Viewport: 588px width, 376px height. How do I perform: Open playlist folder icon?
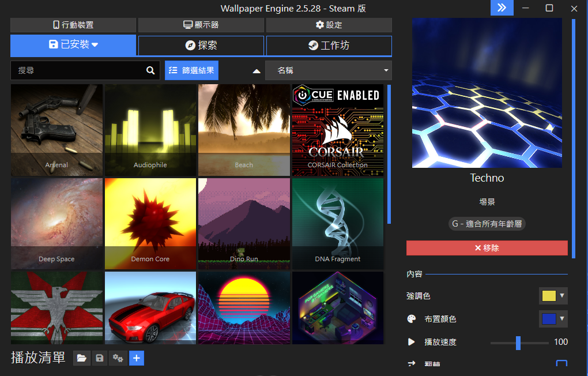pos(81,358)
